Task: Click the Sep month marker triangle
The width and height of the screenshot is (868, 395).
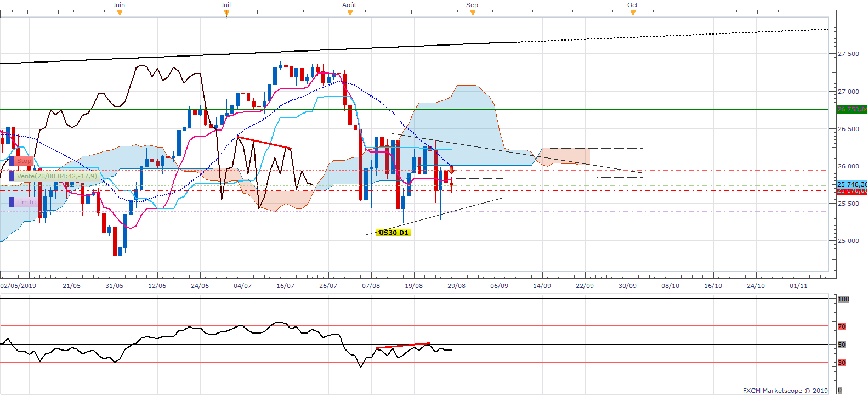Action: (x=473, y=13)
